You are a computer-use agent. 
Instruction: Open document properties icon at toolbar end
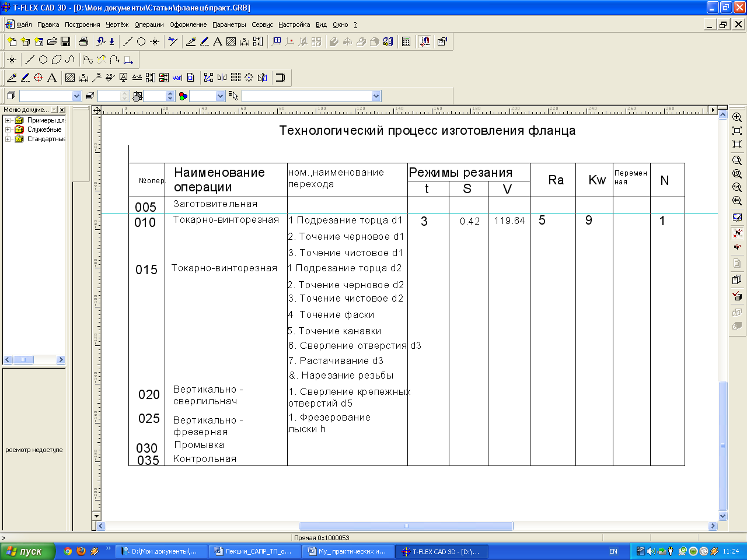pyautogui.click(x=442, y=41)
